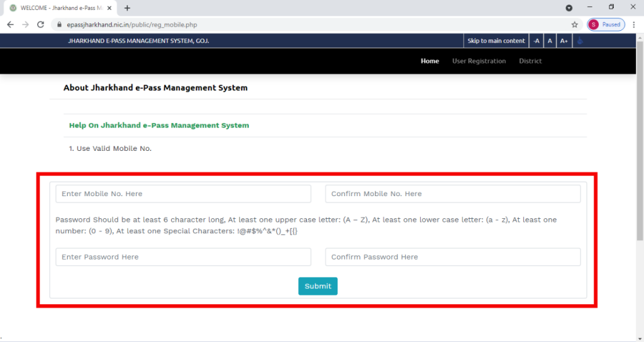Click About Jharkhand e-Pass Management System heading

[155, 87]
